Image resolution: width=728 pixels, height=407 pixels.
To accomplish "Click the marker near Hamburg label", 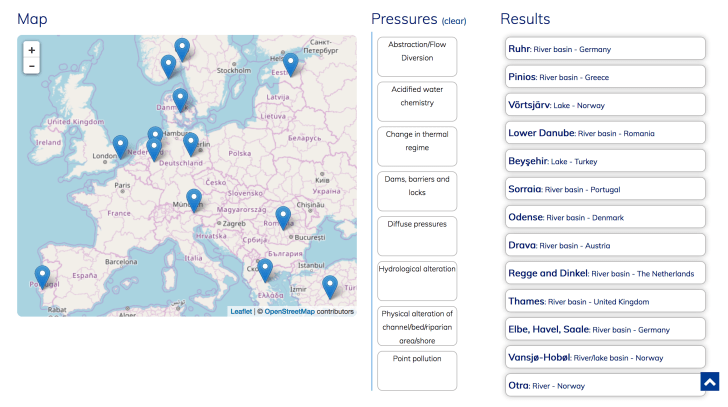I will tap(155, 132).
